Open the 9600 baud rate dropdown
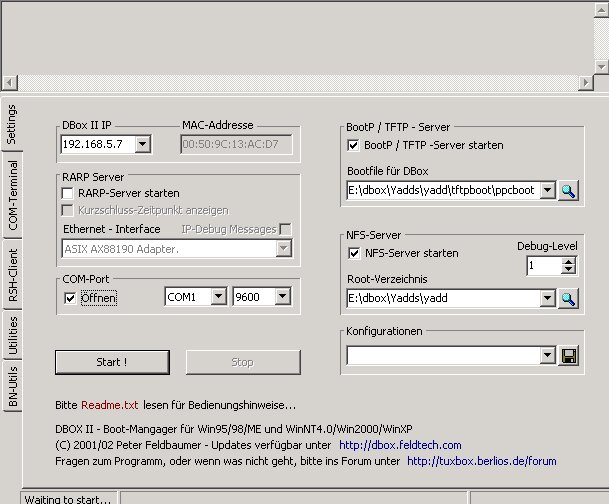 tap(283, 297)
